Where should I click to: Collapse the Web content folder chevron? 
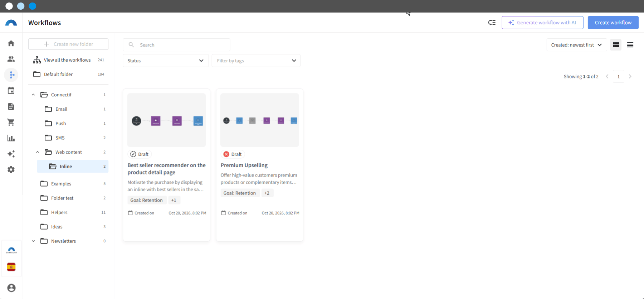(x=38, y=152)
